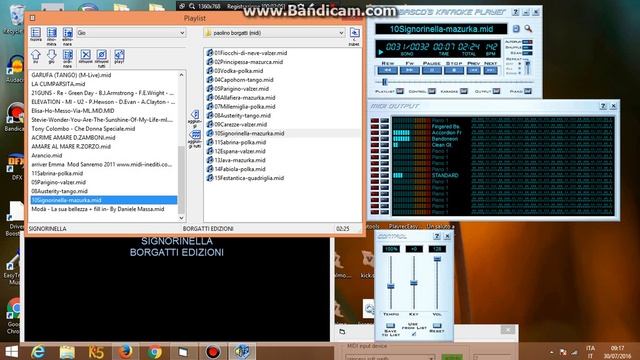Click the 'ordinare' sort icon
640x360 pixels.
68,56
